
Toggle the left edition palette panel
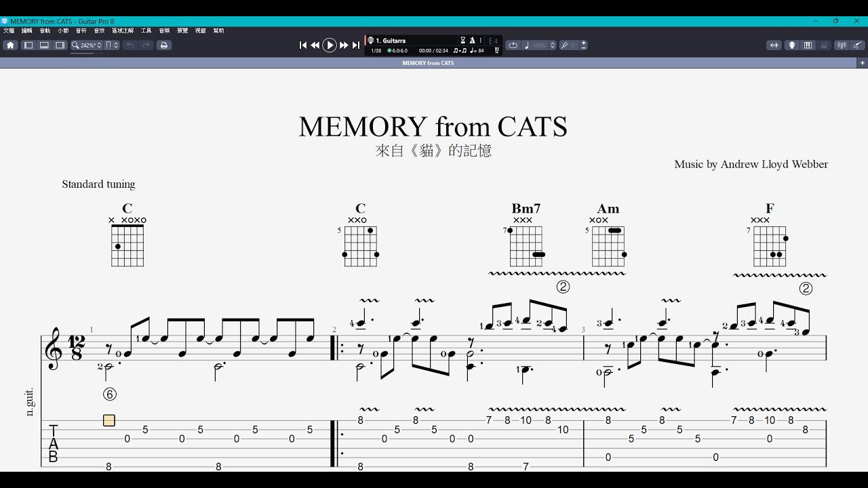pos(28,45)
